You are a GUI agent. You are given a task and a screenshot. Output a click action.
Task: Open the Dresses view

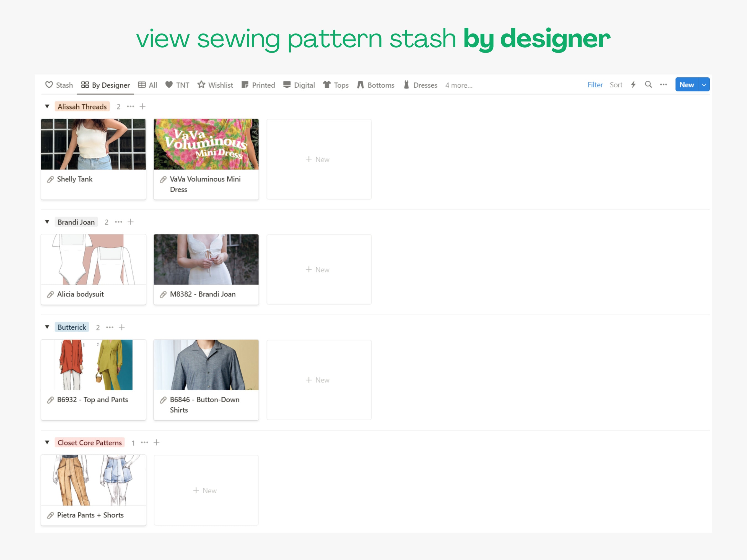click(421, 85)
